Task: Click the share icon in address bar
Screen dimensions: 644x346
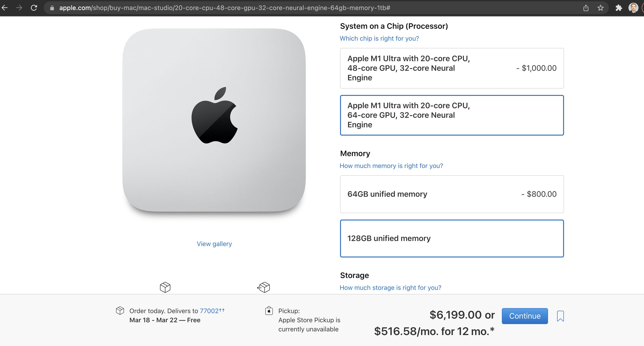Action: click(586, 8)
